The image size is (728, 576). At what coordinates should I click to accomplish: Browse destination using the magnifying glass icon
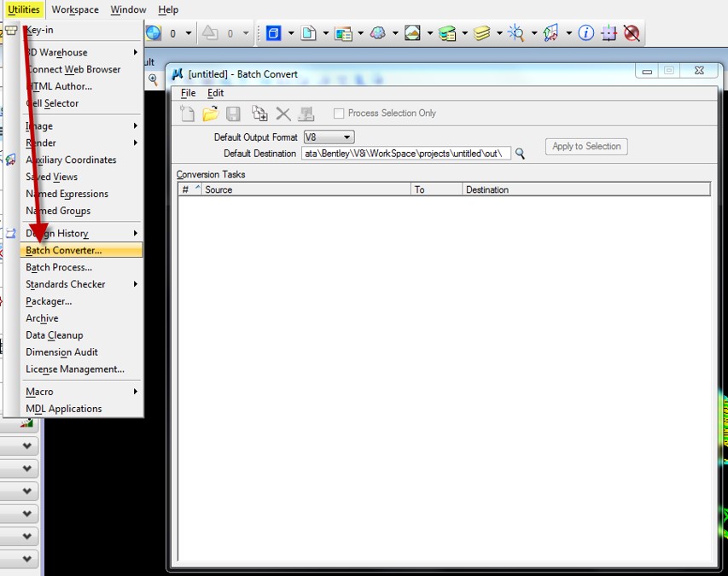[520, 153]
